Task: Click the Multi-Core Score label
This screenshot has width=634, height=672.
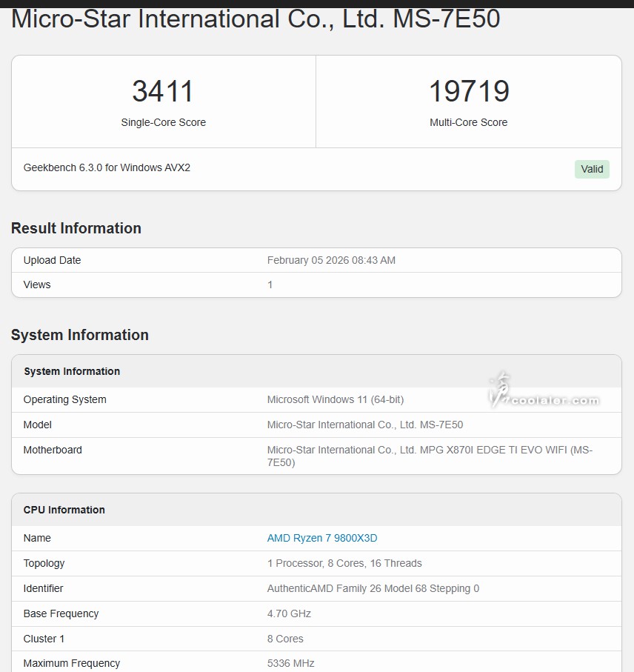Action: (469, 122)
